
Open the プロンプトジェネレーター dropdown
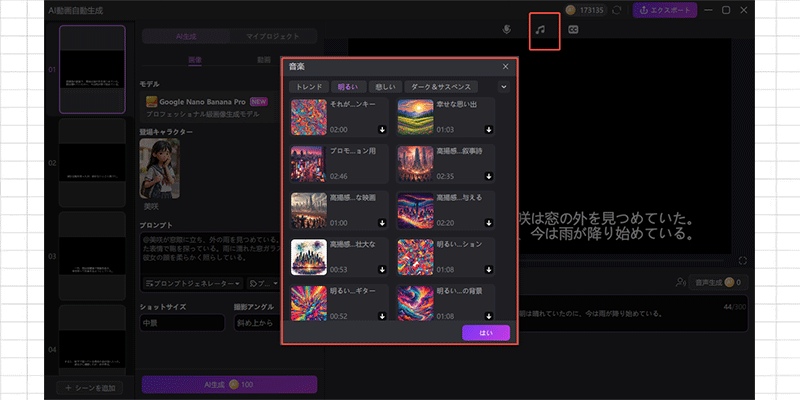click(193, 283)
